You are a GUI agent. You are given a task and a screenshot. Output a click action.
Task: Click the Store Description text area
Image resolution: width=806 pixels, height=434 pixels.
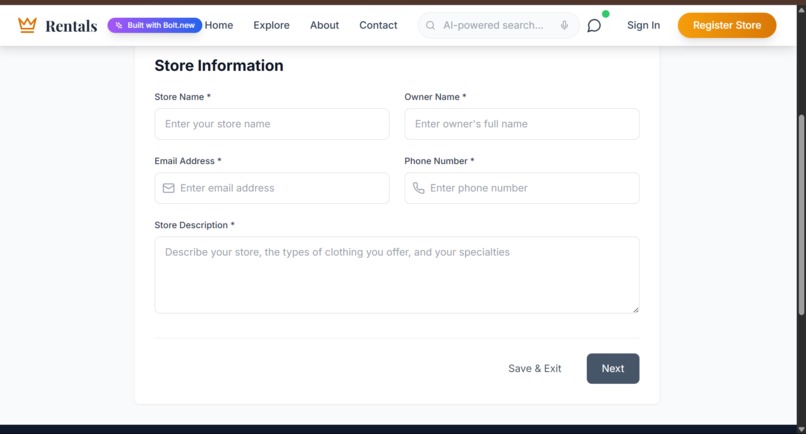pyautogui.click(x=397, y=275)
